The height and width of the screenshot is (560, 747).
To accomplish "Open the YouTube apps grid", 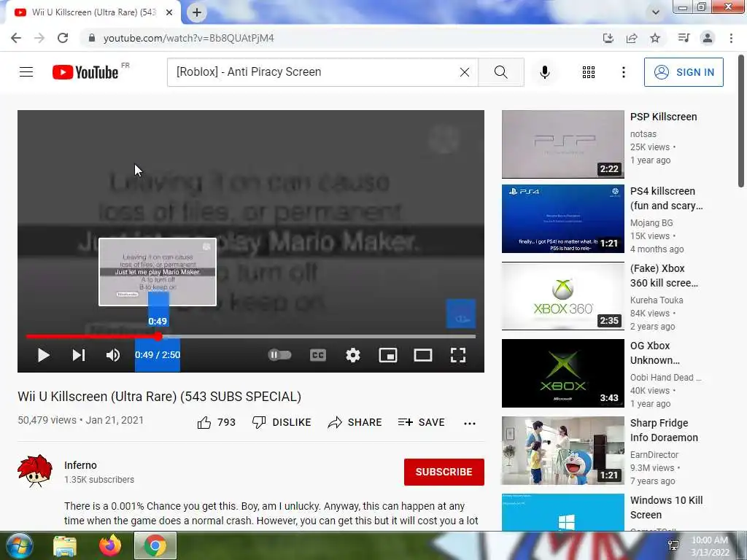I will tap(589, 72).
